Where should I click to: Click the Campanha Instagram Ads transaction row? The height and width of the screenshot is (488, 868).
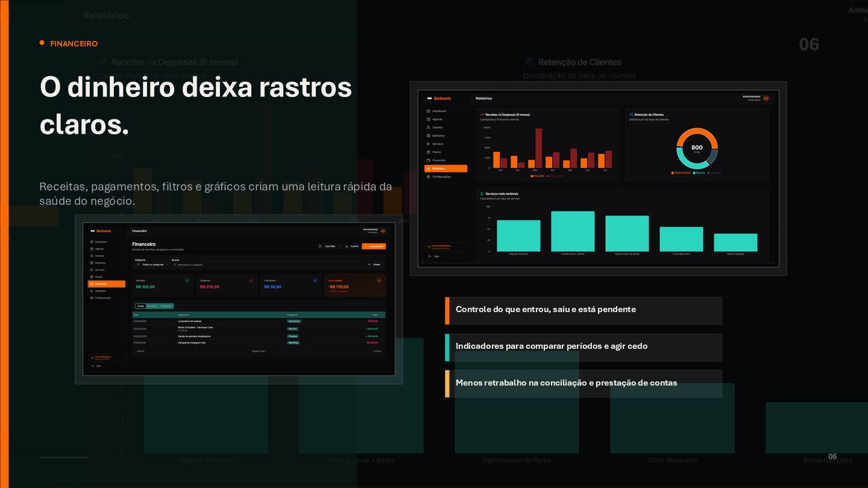[x=259, y=342]
